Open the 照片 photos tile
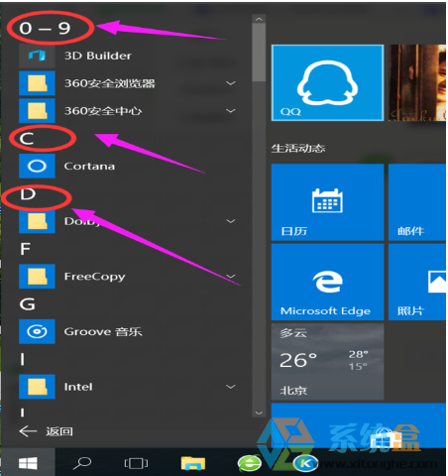Screen dimensions: 448x476 pos(417,282)
